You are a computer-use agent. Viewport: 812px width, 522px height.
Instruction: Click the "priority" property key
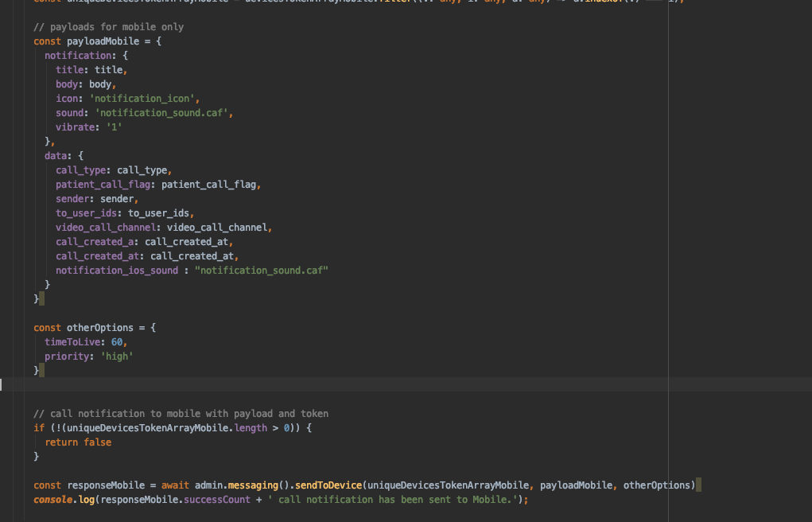(x=67, y=356)
